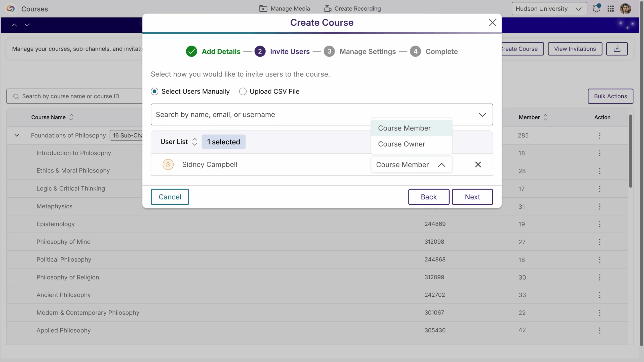Open the notifications bell
This screenshot has height=362, width=644.
[596, 8]
